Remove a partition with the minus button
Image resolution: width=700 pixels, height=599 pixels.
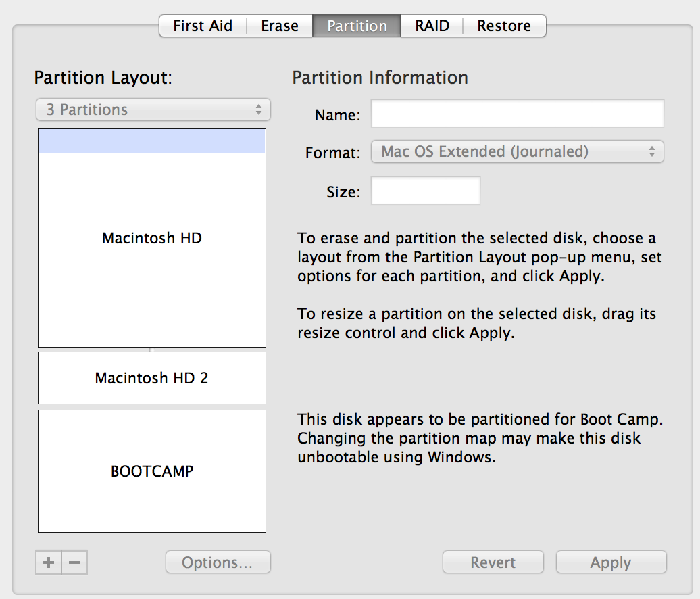74,562
